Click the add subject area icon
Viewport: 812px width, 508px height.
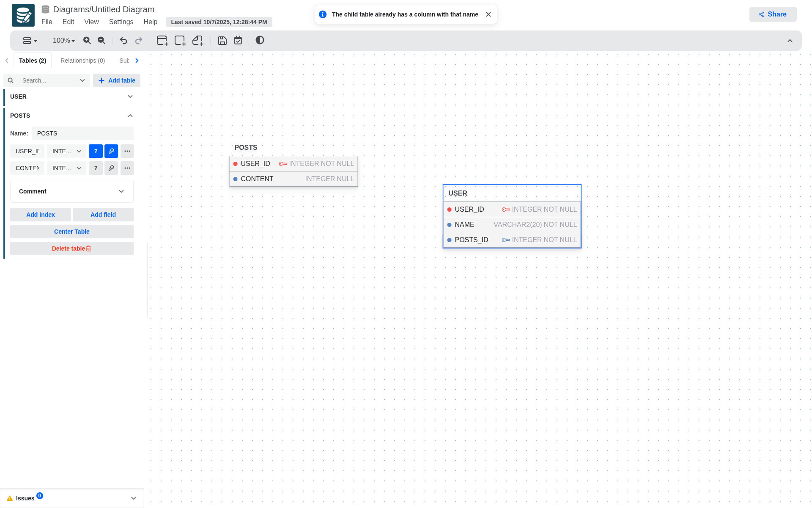click(x=180, y=41)
